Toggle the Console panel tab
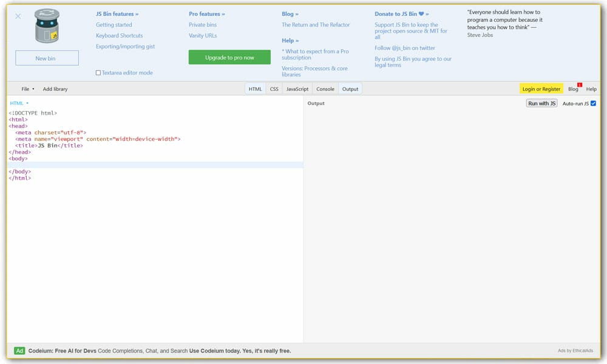The width and height of the screenshot is (607, 364). [x=325, y=89]
